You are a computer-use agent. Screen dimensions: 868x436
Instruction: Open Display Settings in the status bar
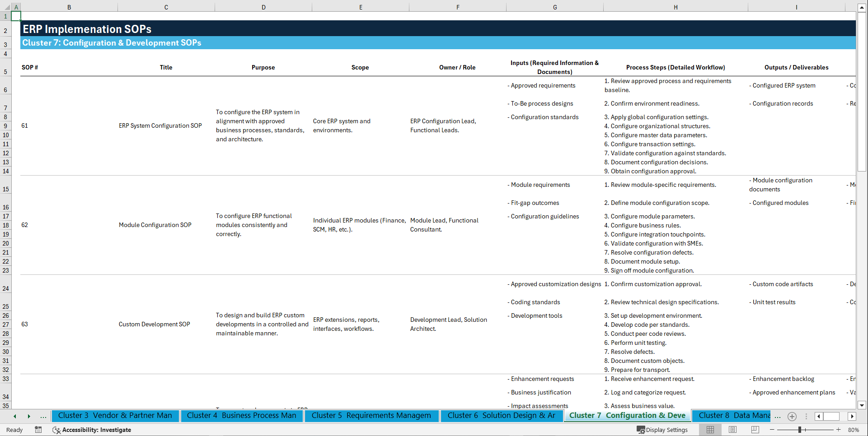(662, 430)
